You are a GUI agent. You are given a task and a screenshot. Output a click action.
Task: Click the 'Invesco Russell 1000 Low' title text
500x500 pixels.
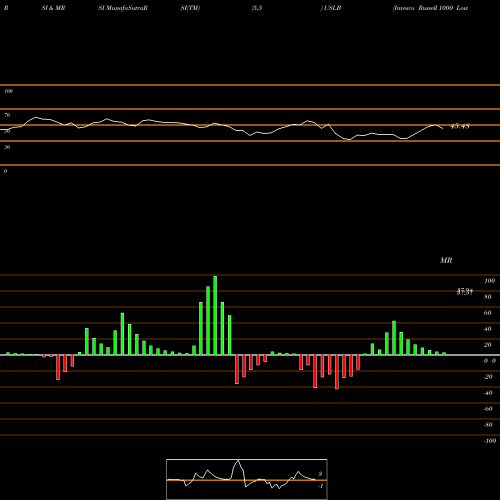pos(430,8)
